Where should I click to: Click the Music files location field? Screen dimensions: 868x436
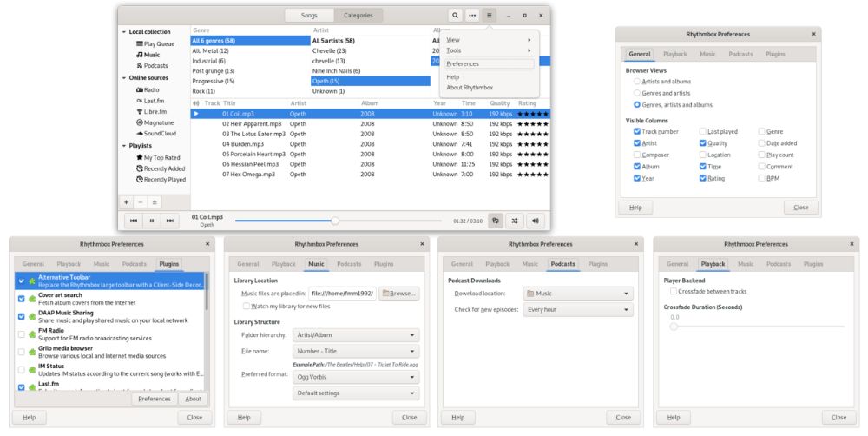pos(343,293)
